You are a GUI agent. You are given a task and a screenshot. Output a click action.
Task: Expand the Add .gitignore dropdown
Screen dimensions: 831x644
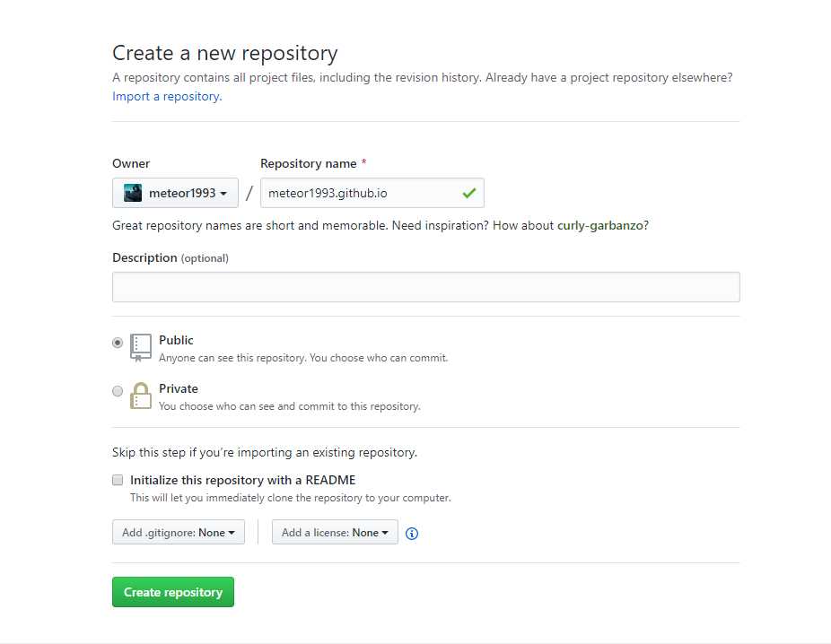coord(178,533)
